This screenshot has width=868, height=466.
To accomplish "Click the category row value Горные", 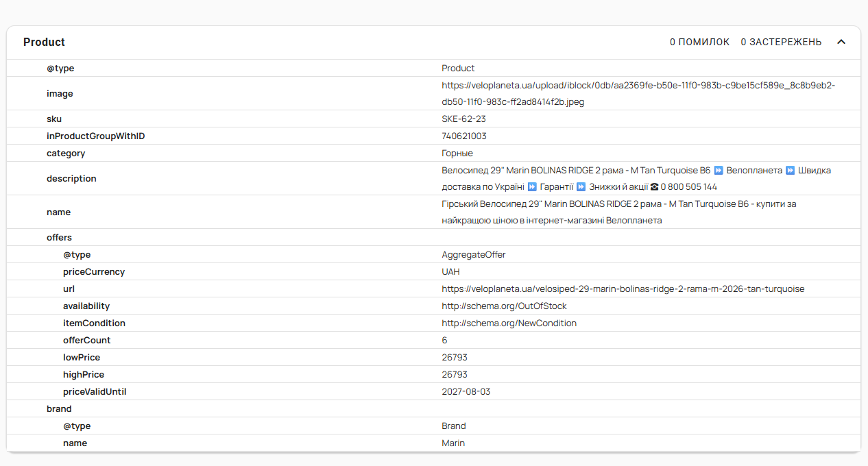I will (x=457, y=154).
